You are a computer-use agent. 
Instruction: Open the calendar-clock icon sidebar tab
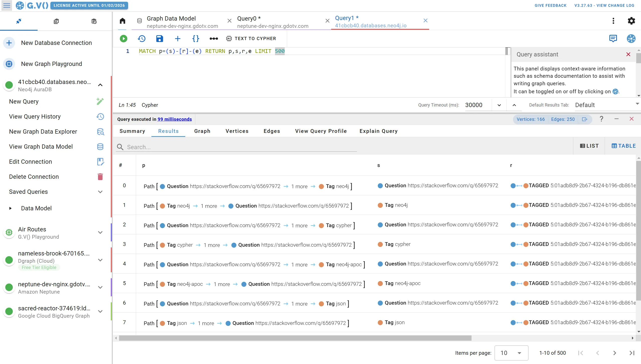coord(94,21)
